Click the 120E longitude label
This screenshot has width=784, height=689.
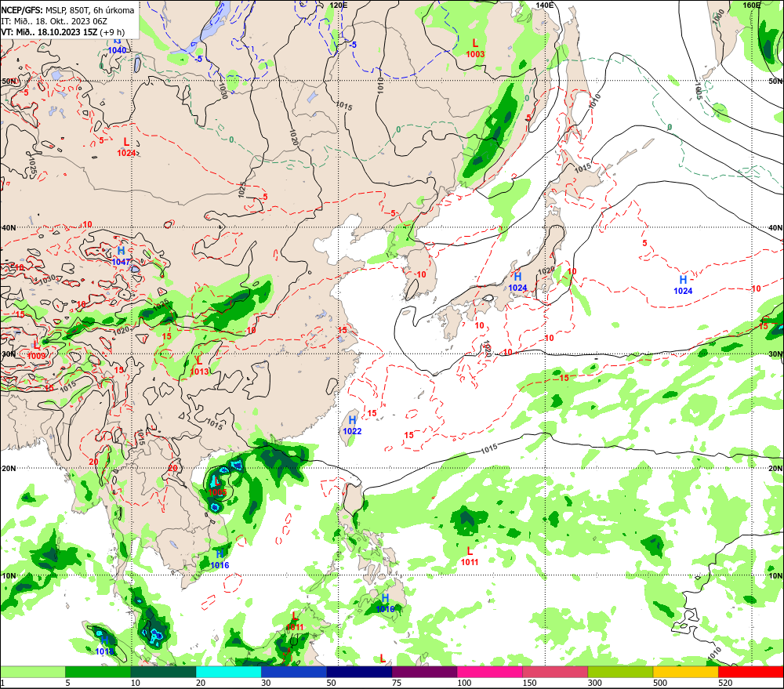338,5
